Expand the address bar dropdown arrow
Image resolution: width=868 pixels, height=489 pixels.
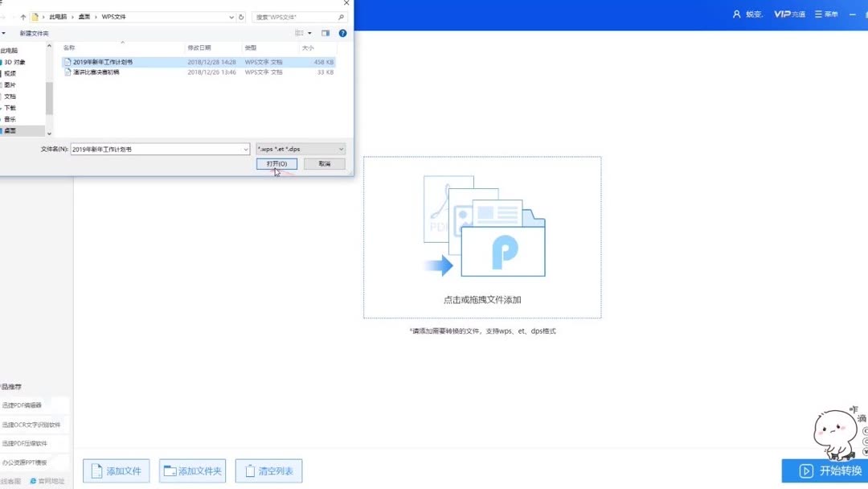pyautogui.click(x=230, y=16)
